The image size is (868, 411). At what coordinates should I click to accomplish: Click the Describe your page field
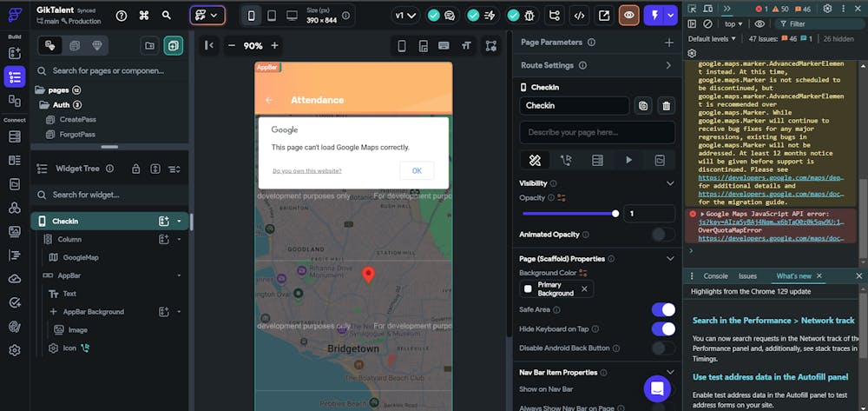(x=597, y=132)
